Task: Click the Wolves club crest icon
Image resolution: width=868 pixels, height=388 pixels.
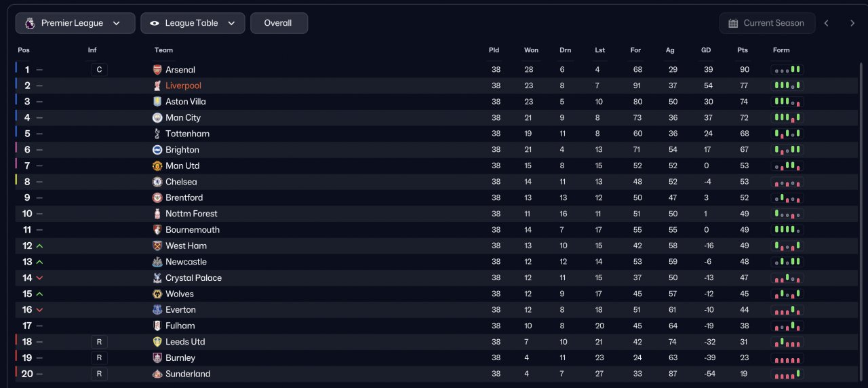Action: [x=157, y=294]
